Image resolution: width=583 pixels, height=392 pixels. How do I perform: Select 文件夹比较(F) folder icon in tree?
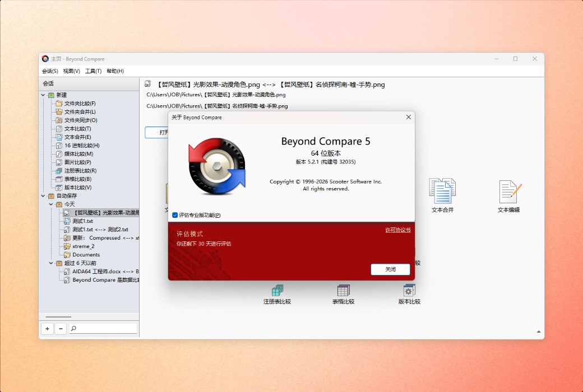coord(59,103)
